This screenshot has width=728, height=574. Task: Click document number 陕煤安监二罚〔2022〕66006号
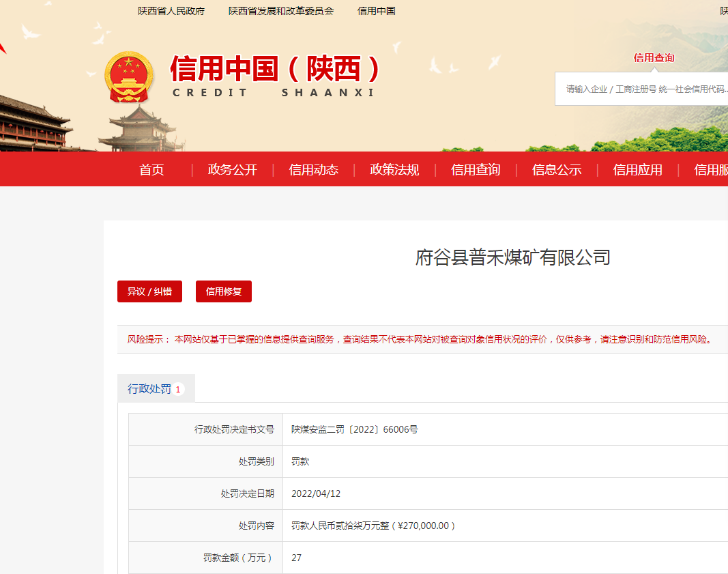tap(355, 429)
